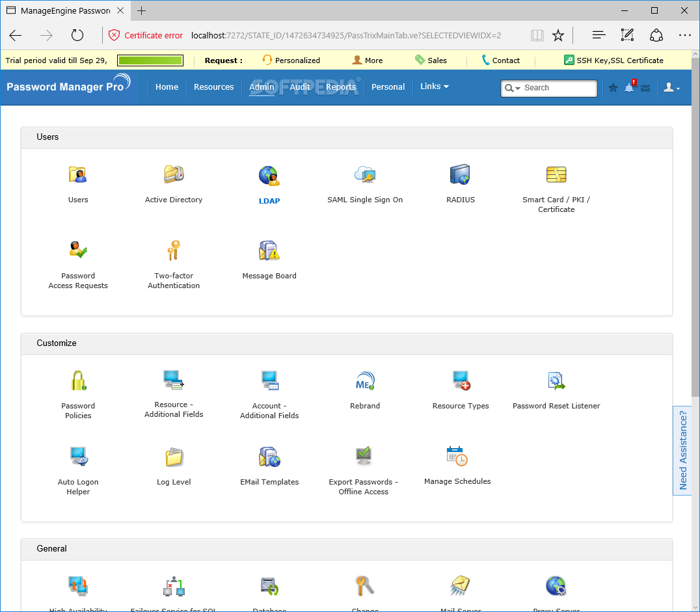Go to the Home tab
This screenshot has height=612, width=700.
click(167, 87)
